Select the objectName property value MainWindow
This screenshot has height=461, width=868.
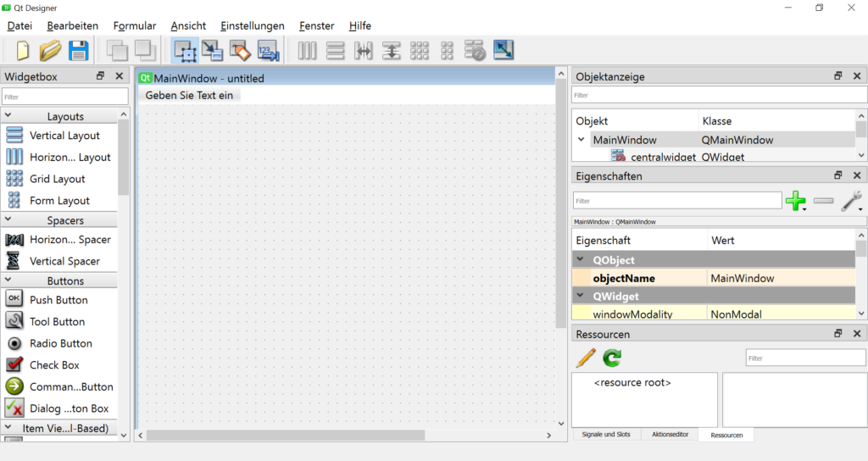782,278
